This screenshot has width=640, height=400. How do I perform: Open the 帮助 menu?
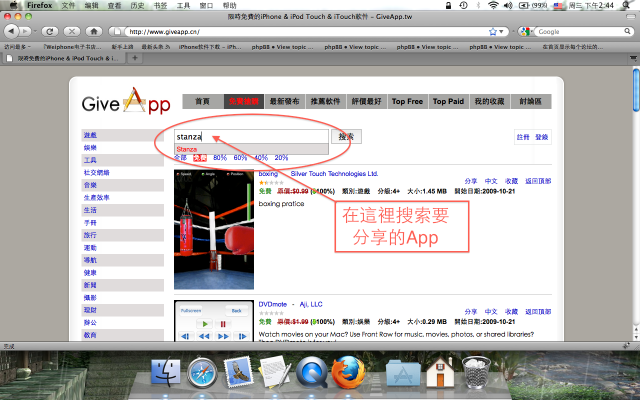click(x=229, y=5)
